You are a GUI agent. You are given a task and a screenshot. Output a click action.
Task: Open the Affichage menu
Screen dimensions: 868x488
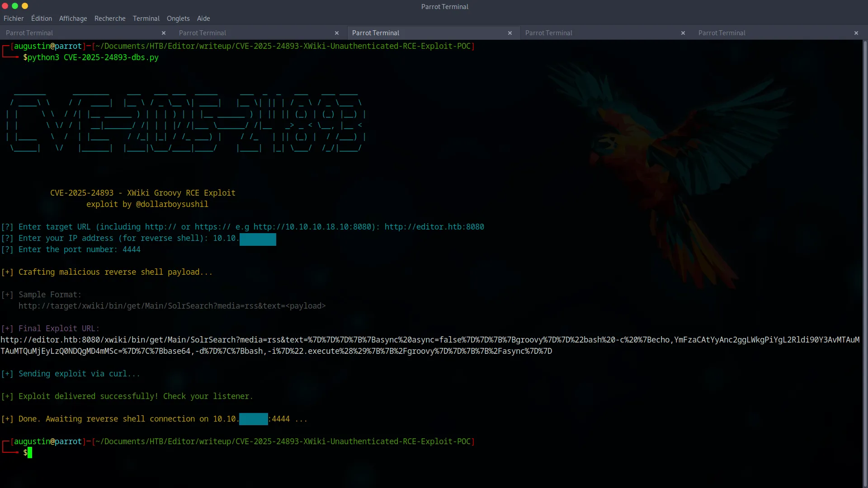tap(73, 19)
